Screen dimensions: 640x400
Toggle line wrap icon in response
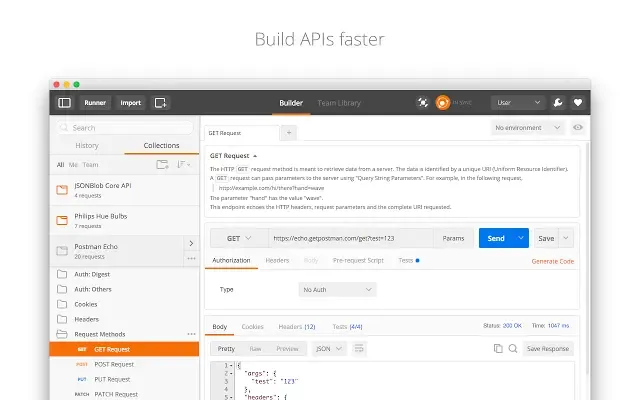pyautogui.click(x=359, y=349)
